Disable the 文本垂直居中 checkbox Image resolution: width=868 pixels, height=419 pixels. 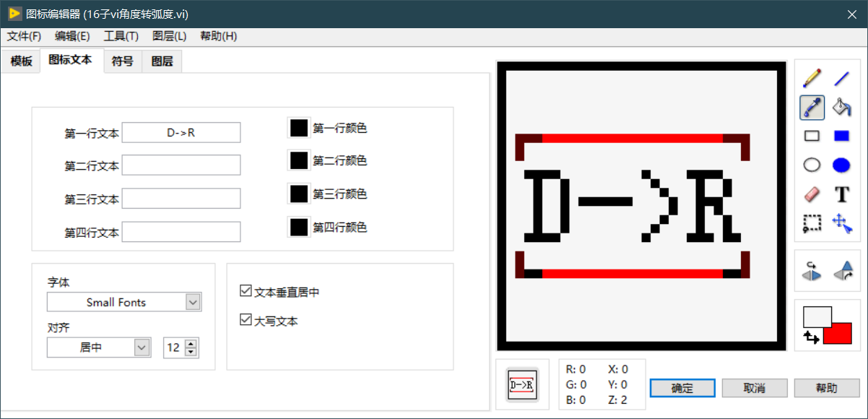point(246,291)
